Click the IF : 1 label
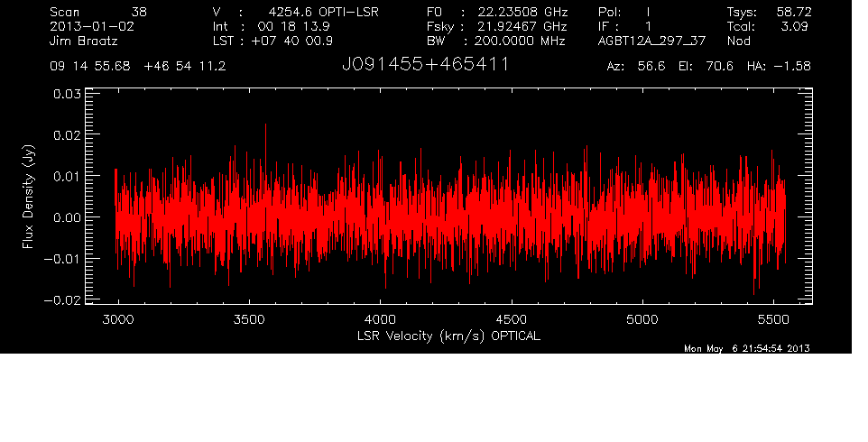Screen dimensions: 868x442 point(623,26)
